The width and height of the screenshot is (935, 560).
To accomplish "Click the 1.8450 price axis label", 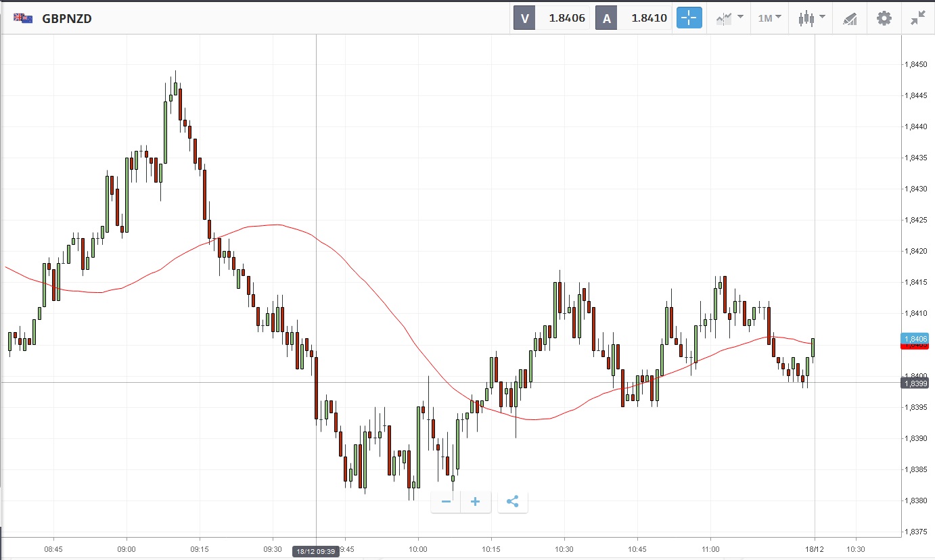I will click(916, 65).
